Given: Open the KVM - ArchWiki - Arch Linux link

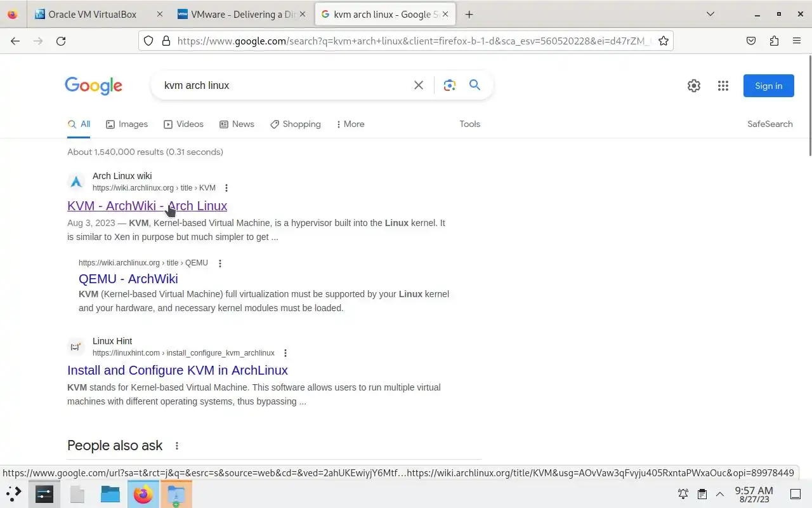Looking at the screenshot, I should (x=147, y=206).
